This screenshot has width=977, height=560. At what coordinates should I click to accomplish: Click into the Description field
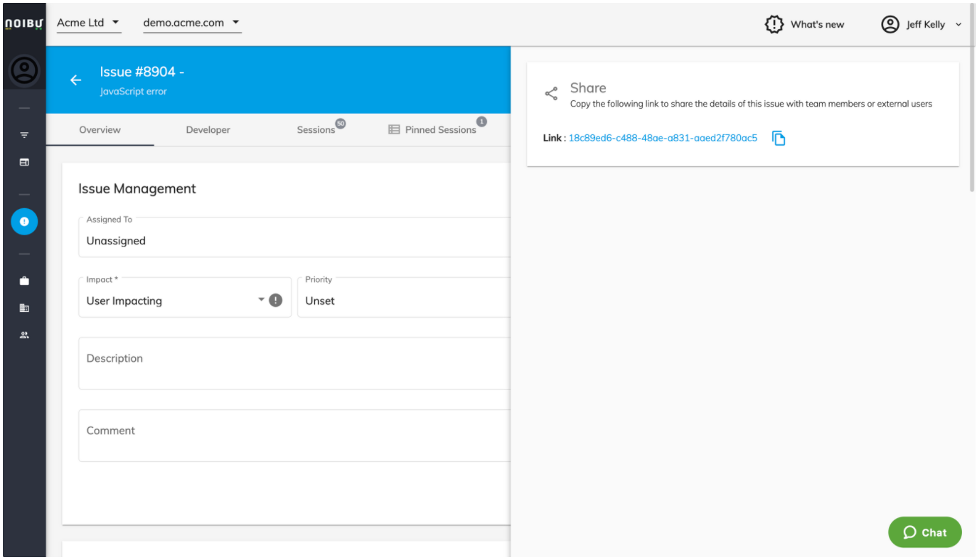pos(294,363)
